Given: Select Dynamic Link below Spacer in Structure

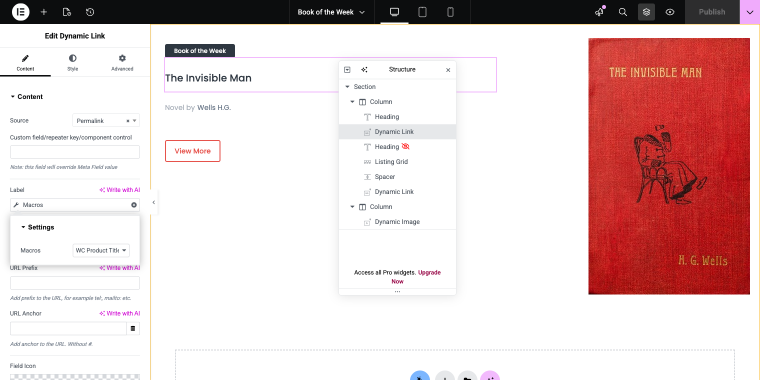Looking at the screenshot, I should [x=397, y=192].
